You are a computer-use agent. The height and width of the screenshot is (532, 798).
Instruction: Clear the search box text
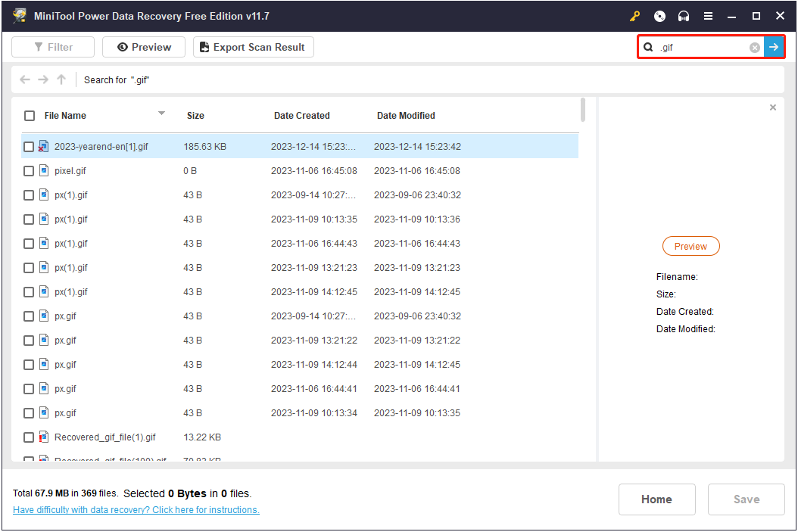tap(755, 48)
